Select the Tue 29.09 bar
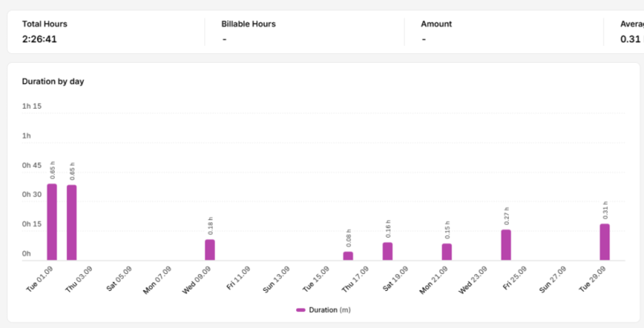The image size is (644, 328). [x=605, y=242]
